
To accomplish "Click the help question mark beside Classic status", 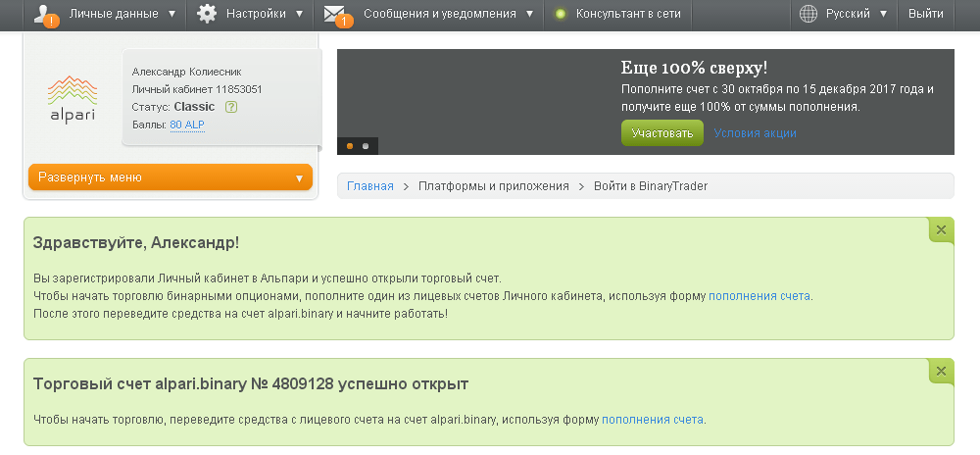I will [231, 107].
